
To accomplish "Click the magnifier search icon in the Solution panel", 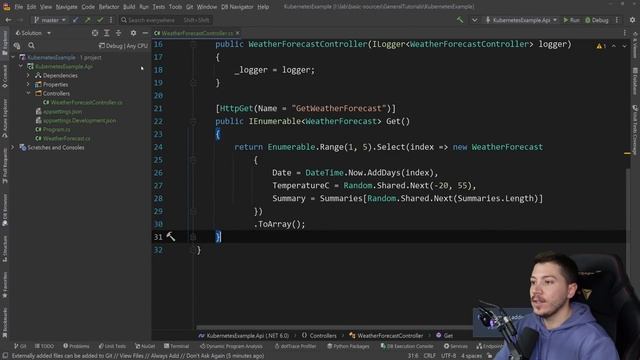I will click(x=31, y=46).
